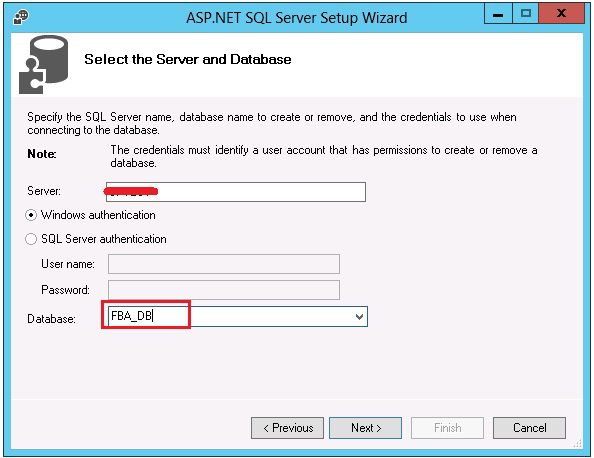Proceed with the Next button
This screenshot has width=594, height=458.
366,428
